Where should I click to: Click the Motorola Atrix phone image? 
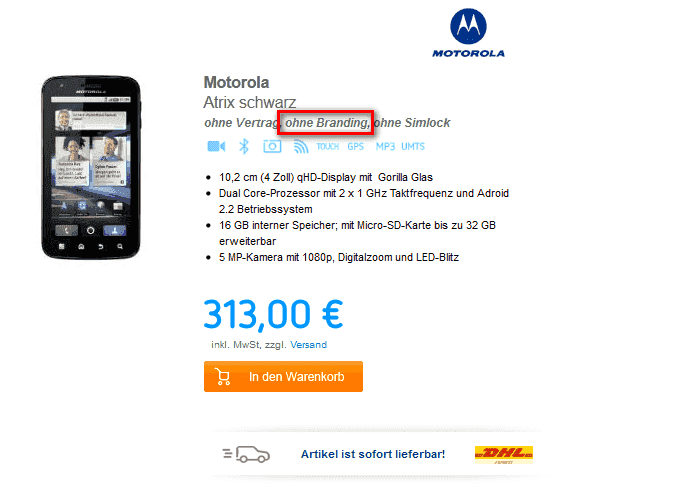[91, 168]
